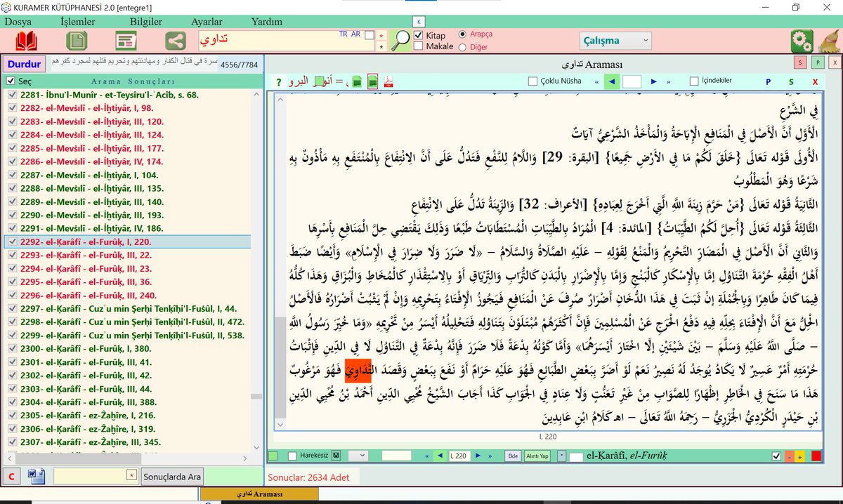The width and height of the screenshot is (843, 504).
Task: Enable the İçindekiler checkbox
Action: pyautogui.click(x=694, y=81)
